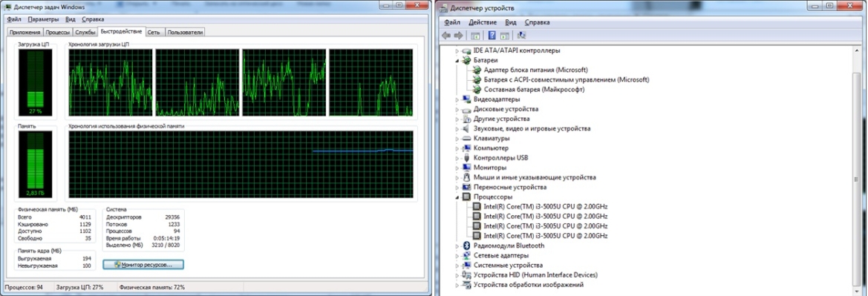
Task: Click the Загрузка ЦП gauge showing 27 %
Action: [36, 82]
